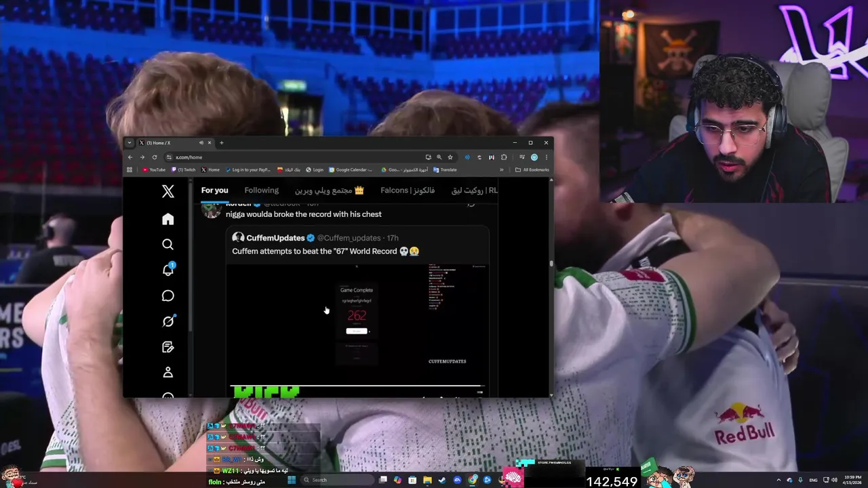Open the Google Calendar bookmark
Image resolution: width=868 pixels, height=488 pixels.
[351, 169]
